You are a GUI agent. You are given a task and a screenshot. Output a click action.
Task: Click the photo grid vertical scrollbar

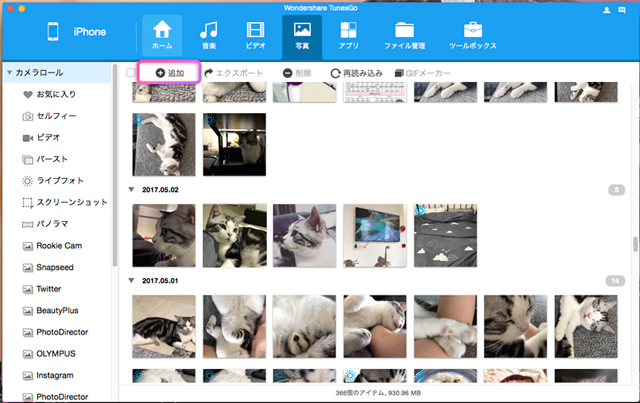pos(635,244)
